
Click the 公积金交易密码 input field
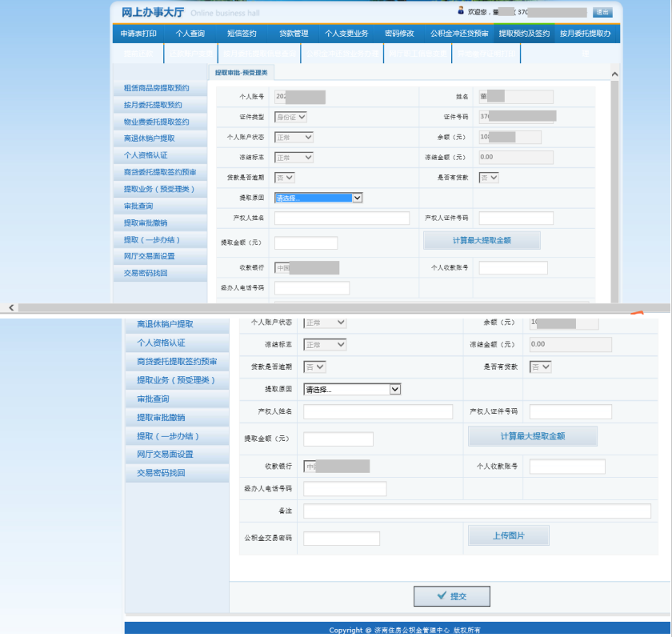point(342,539)
